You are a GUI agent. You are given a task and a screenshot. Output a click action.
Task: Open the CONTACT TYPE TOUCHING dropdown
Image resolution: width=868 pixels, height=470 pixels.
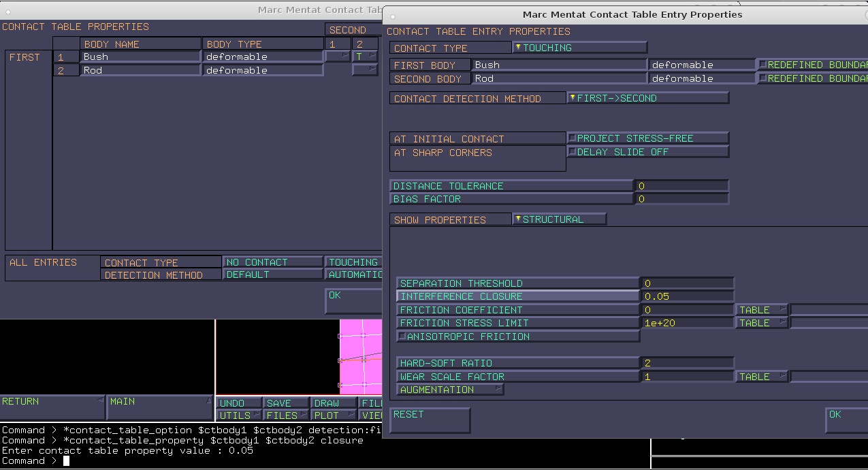tap(579, 48)
